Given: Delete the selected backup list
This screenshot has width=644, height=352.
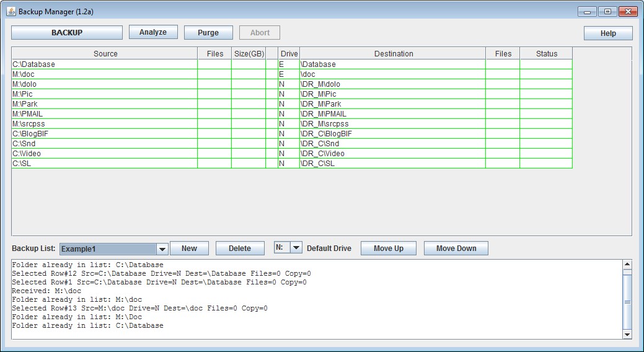Looking at the screenshot, I should [239, 249].
